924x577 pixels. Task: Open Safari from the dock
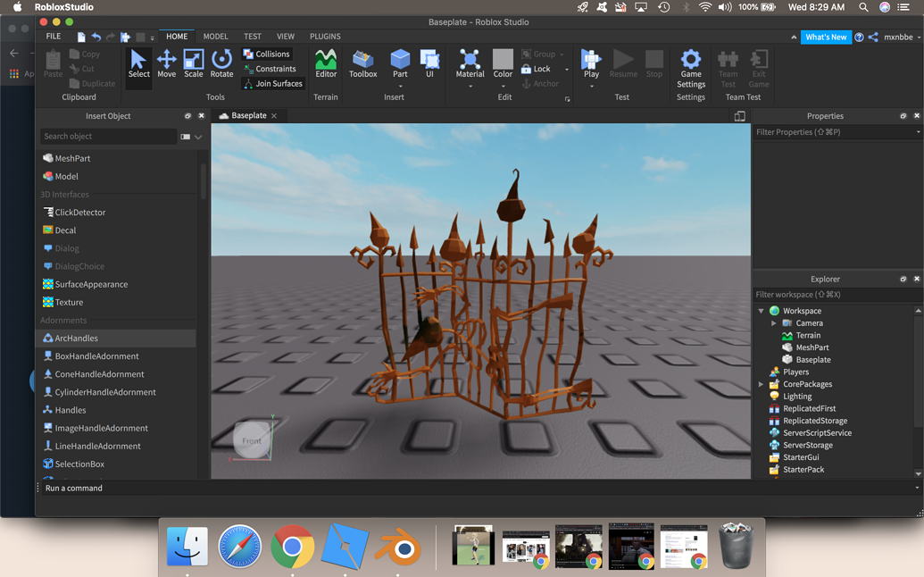[x=240, y=547]
